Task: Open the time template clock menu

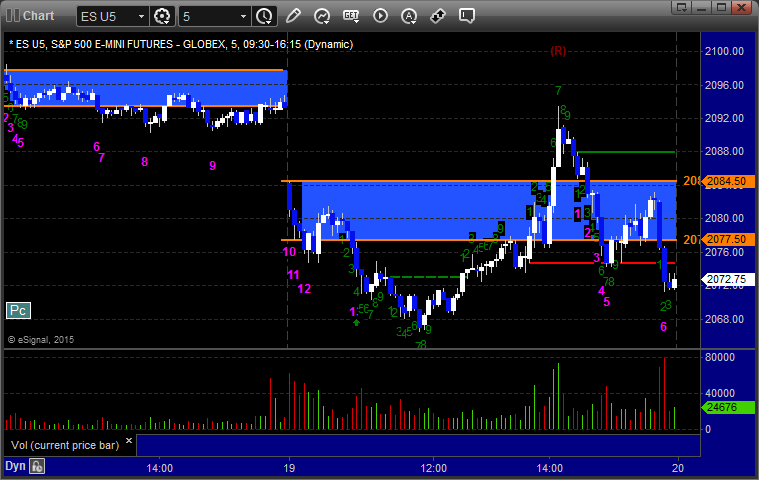Action: click(264, 16)
